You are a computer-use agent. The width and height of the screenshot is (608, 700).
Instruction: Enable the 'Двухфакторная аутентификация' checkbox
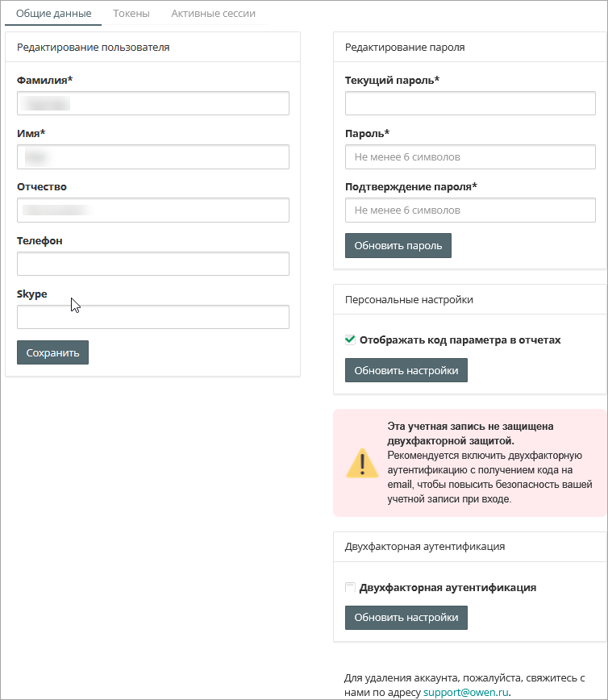pyautogui.click(x=350, y=588)
